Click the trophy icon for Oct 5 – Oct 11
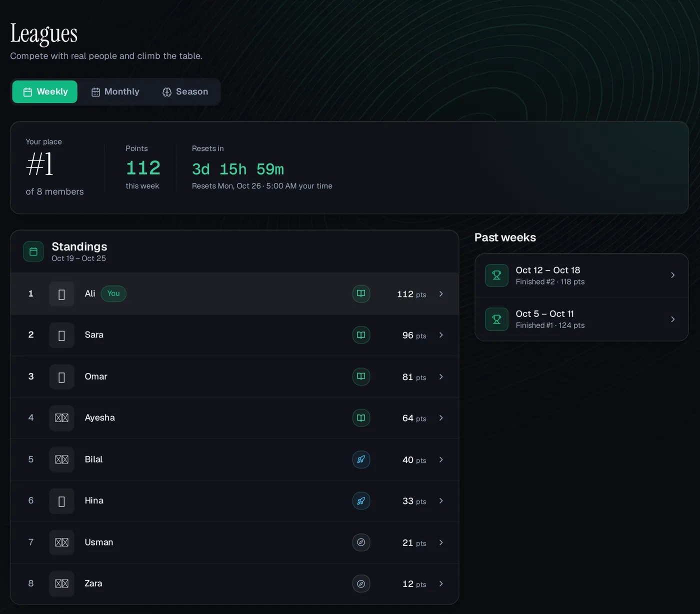The image size is (700, 614). (x=496, y=319)
